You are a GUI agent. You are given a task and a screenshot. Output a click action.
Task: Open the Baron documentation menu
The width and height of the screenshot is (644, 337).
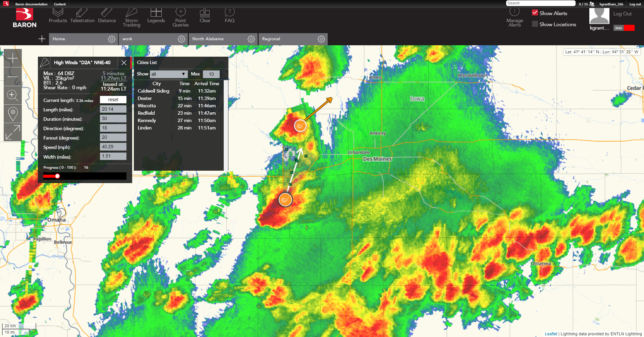tap(32, 4)
